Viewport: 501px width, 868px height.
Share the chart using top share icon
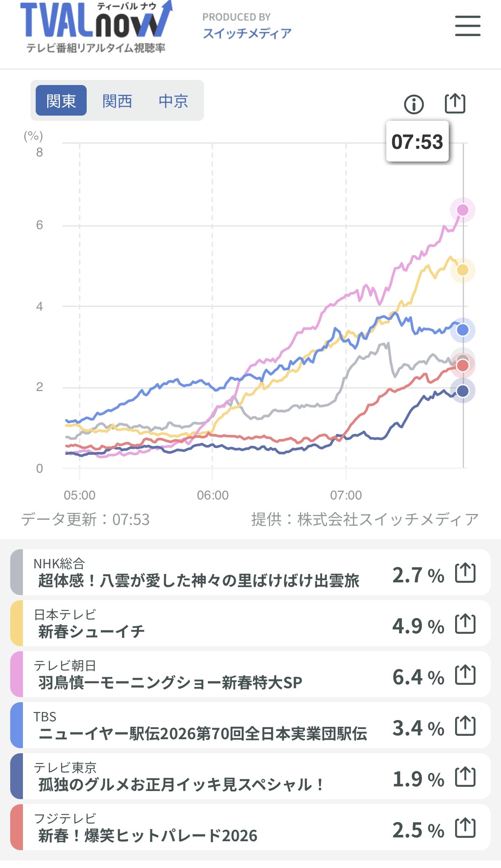(x=455, y=103)
